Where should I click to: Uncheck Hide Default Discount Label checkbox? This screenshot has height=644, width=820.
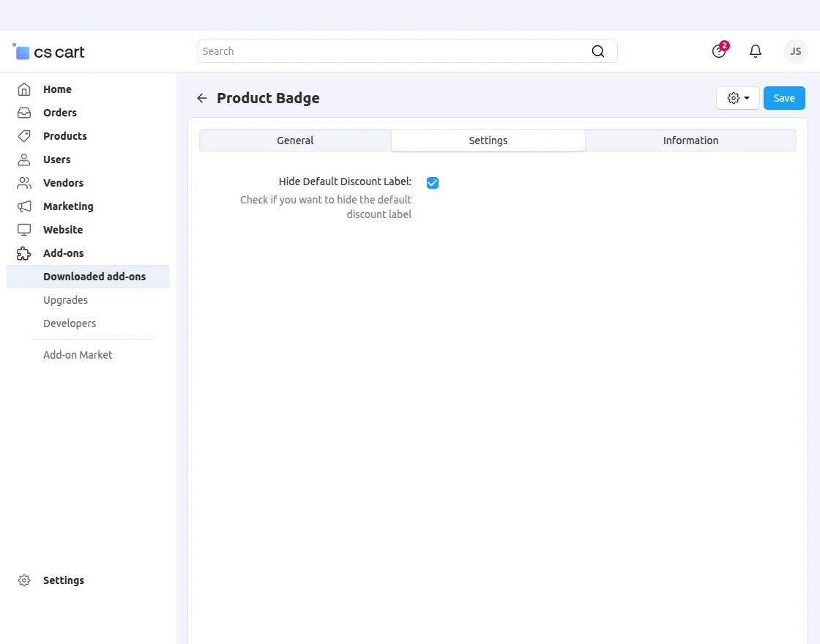coord(433,183)
